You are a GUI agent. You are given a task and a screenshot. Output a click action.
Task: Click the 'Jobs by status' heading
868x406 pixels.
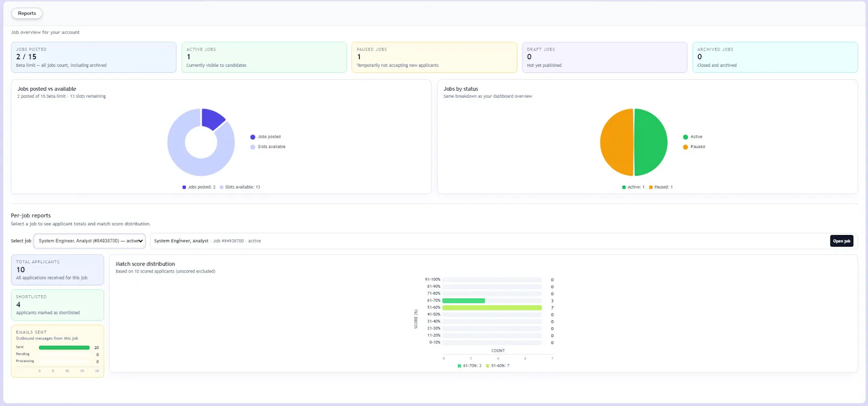point(461,89)
